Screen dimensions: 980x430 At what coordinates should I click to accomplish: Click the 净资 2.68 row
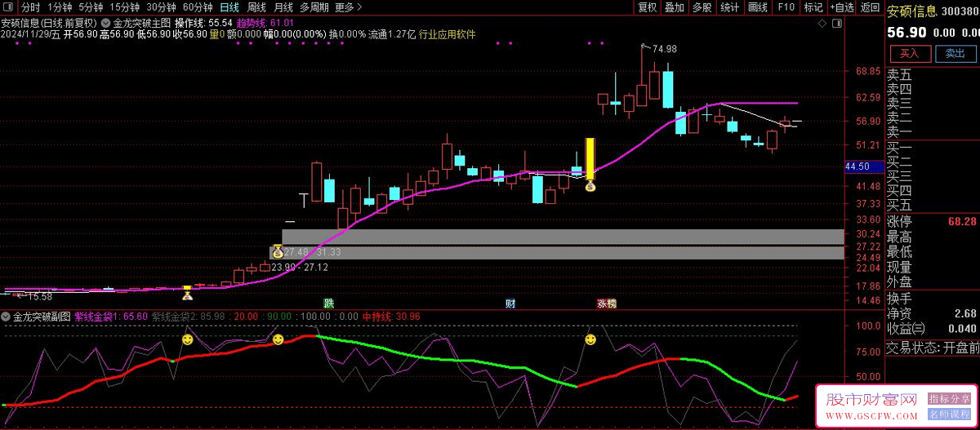point(933,313)
